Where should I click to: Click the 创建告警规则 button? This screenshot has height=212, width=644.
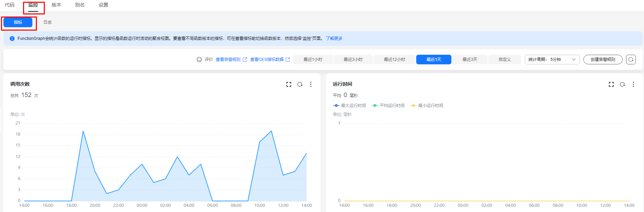point(603,60)
